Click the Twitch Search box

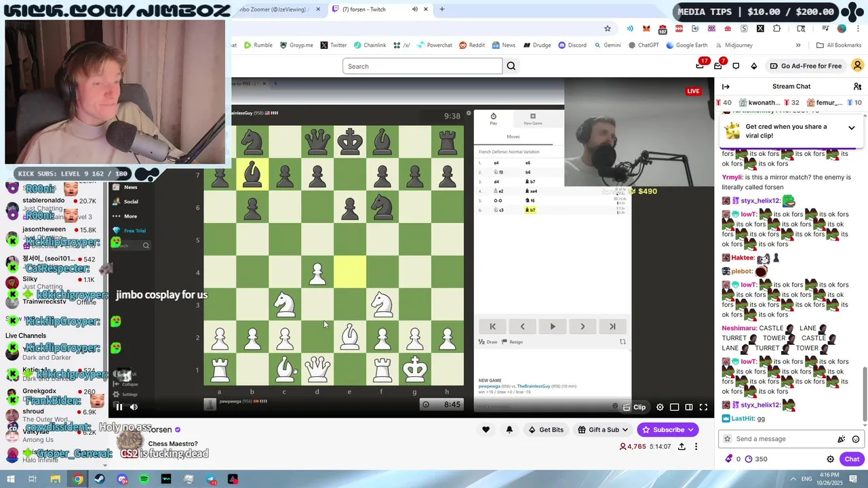pyautogui.click(x=422, y=66)
